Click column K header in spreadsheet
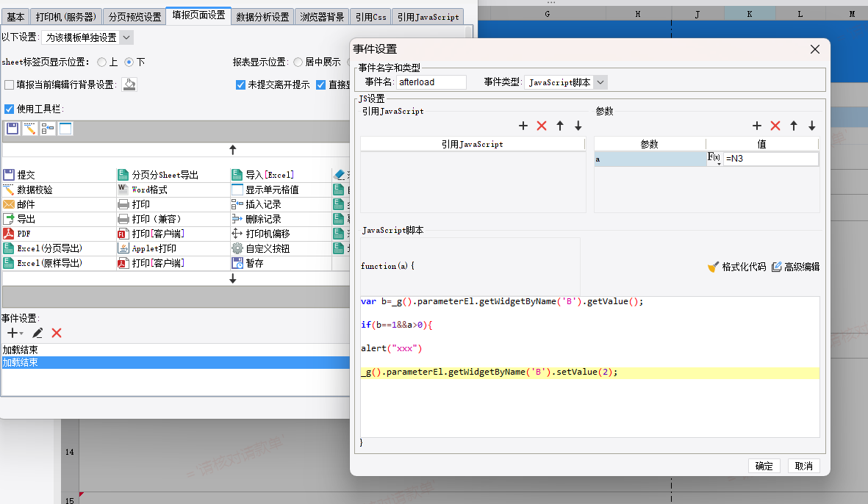The image size is (868, 504). click(x=750, y=14)
